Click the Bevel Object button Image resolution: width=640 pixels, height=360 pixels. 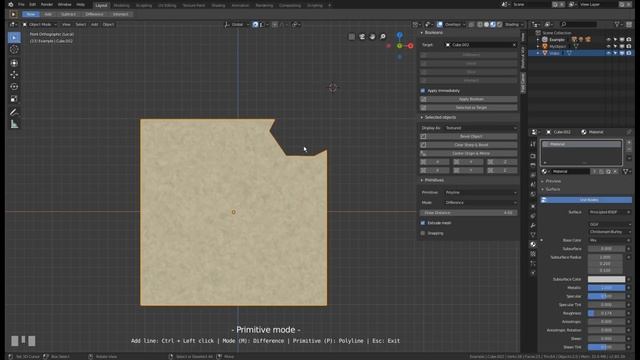(469, 136)
